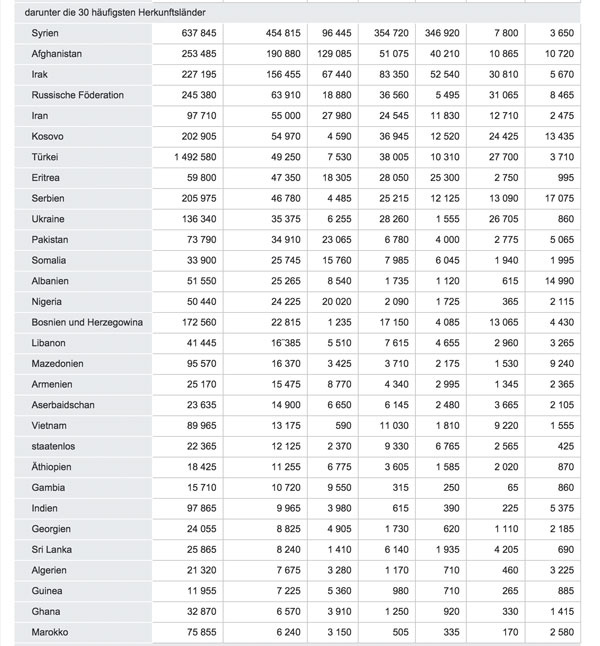Select the value 31 065 in the table

(x=491, y=95)
